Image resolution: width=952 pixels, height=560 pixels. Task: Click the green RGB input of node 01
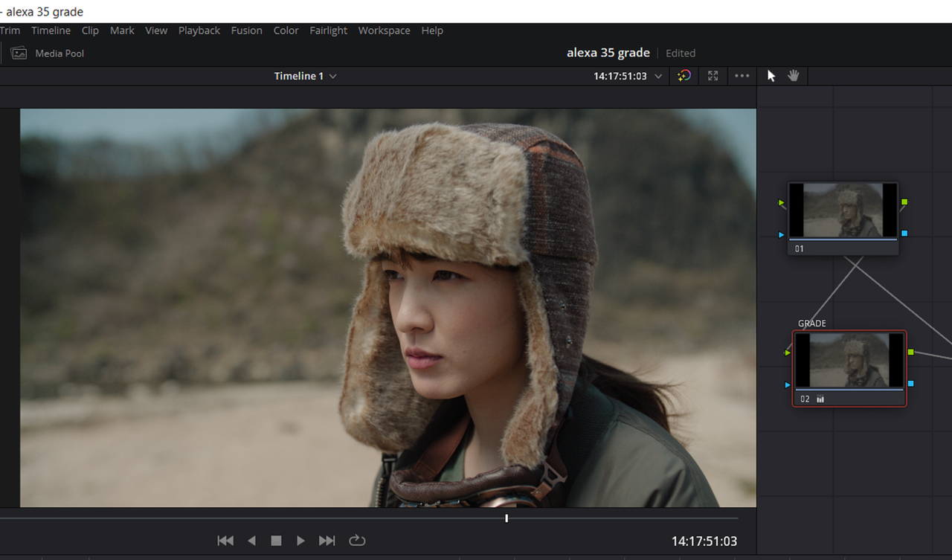(782, 202)
